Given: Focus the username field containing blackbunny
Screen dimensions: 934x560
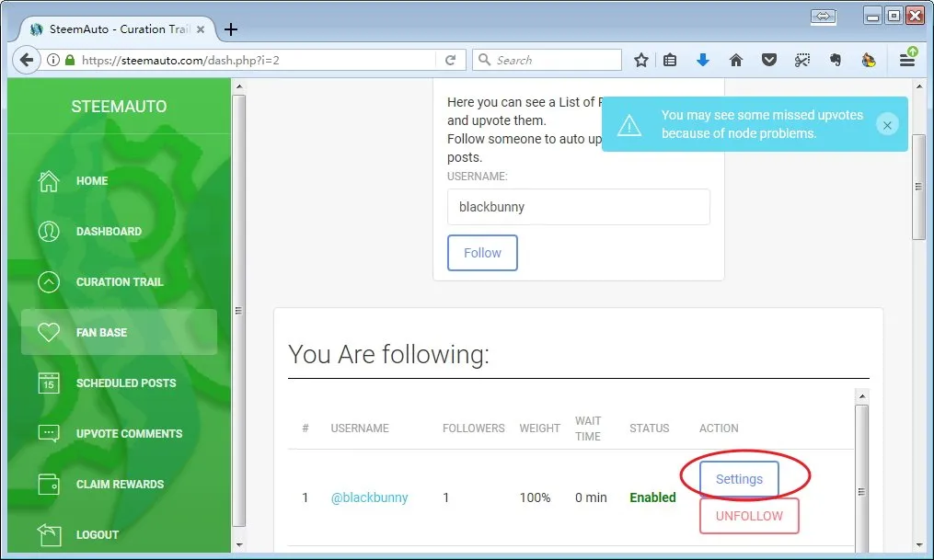Looking at the screenshot, I should (x=579, y=207).
